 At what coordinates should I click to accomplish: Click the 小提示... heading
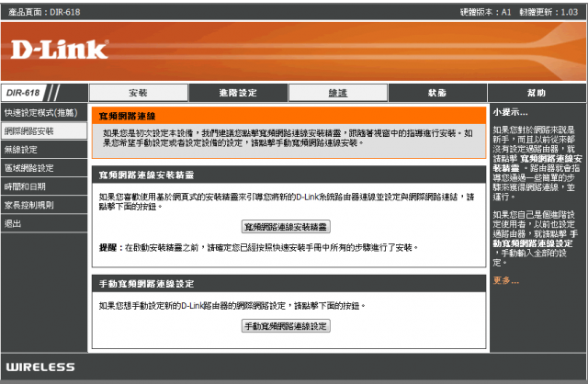(x=511, y=112)
